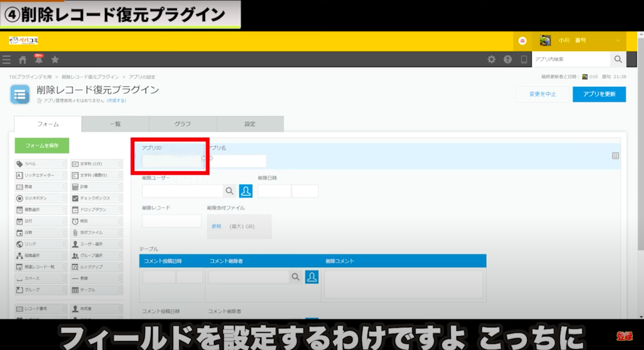The image size is (644, 350).
Task: Click the favorites star icon
Action: tap(55, 59)
